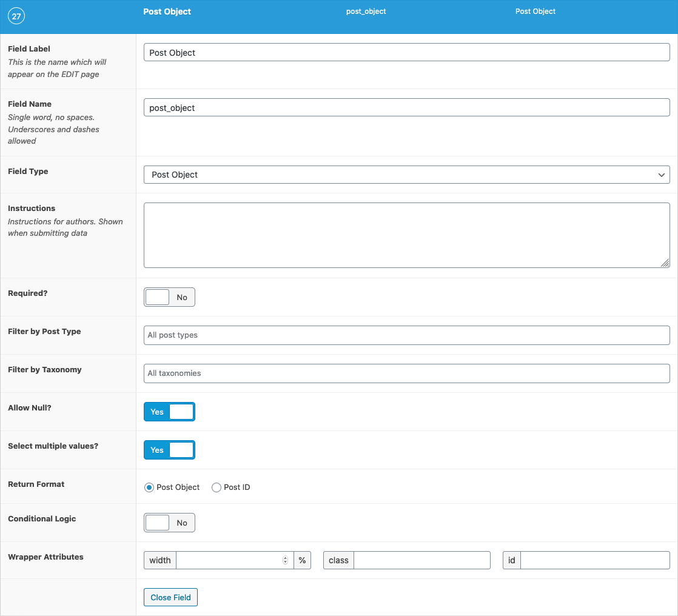Click the Field Name row label
This screenshot has height=616, width=678.
click(x=29, y=104)
